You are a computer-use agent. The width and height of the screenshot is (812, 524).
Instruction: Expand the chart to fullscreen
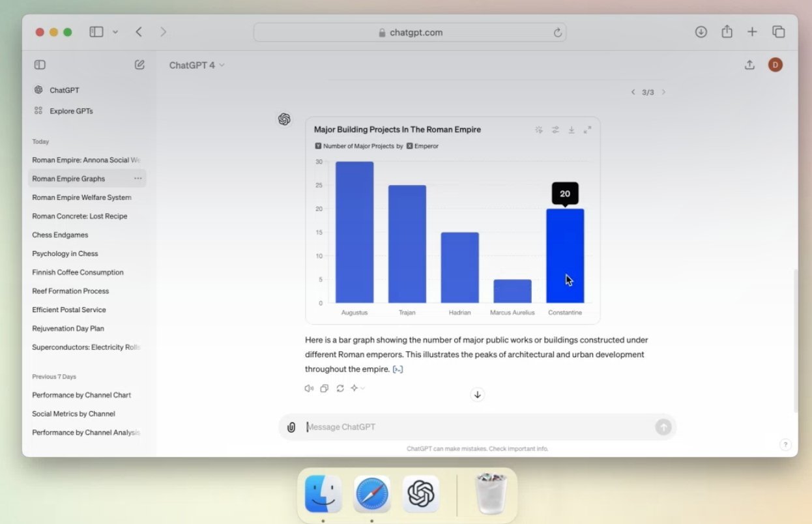click(587, 130)
